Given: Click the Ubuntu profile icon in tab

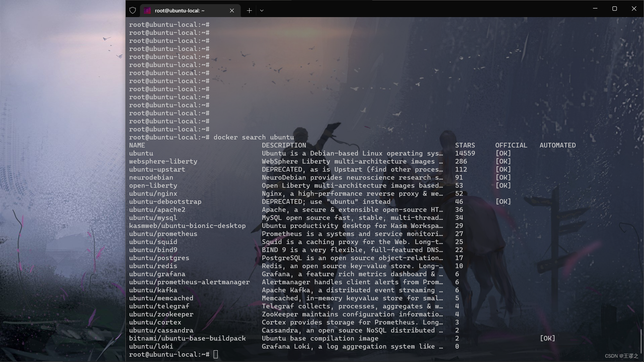Looking at the screenshot, I should point(147,11).
